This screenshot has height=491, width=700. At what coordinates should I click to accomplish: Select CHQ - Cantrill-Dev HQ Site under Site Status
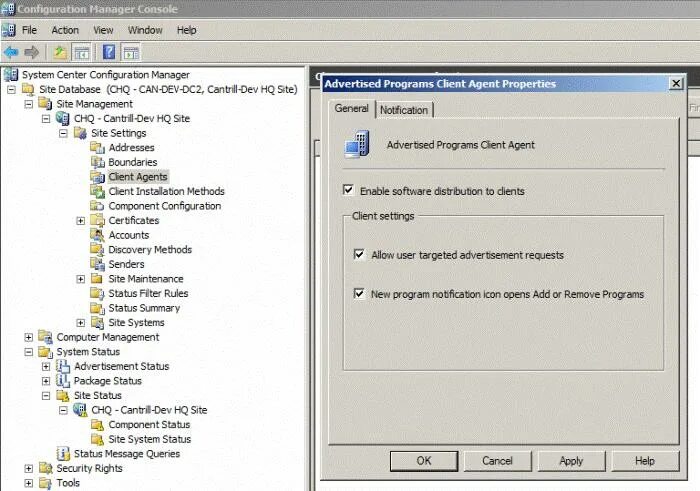click(x=149, y=410)
